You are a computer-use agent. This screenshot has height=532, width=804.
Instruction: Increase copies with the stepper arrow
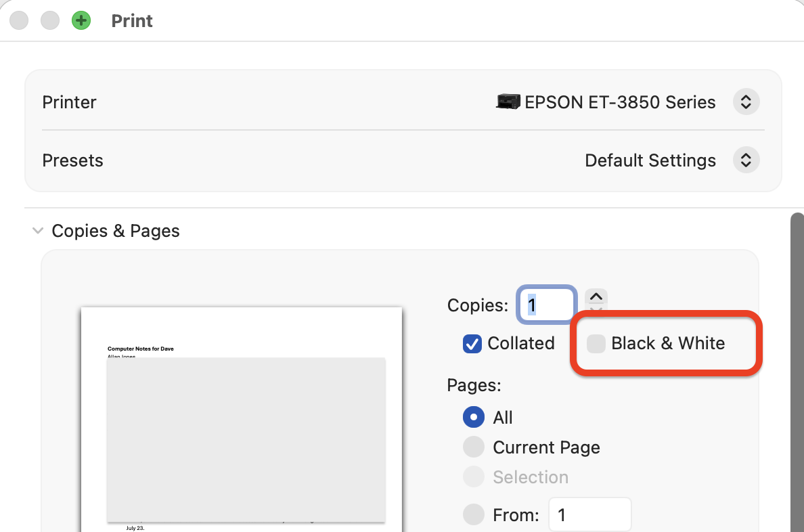[596, 296]
